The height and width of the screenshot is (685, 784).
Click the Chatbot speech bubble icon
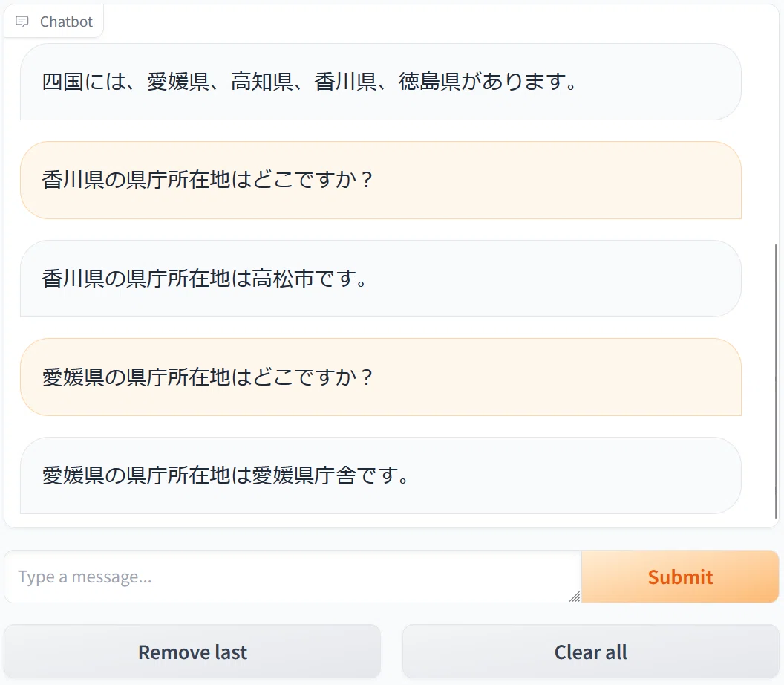[x=22, y=22]
